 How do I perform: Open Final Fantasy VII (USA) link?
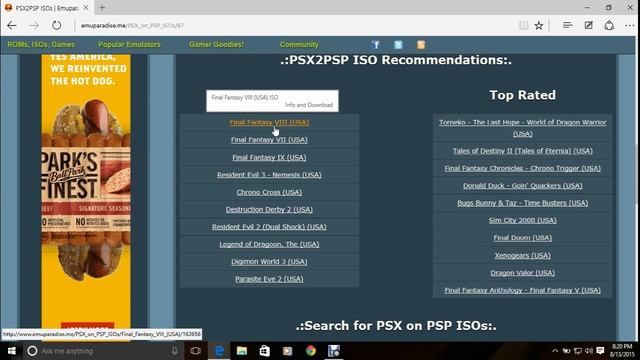pyautogui.click(x=269, y=140)
